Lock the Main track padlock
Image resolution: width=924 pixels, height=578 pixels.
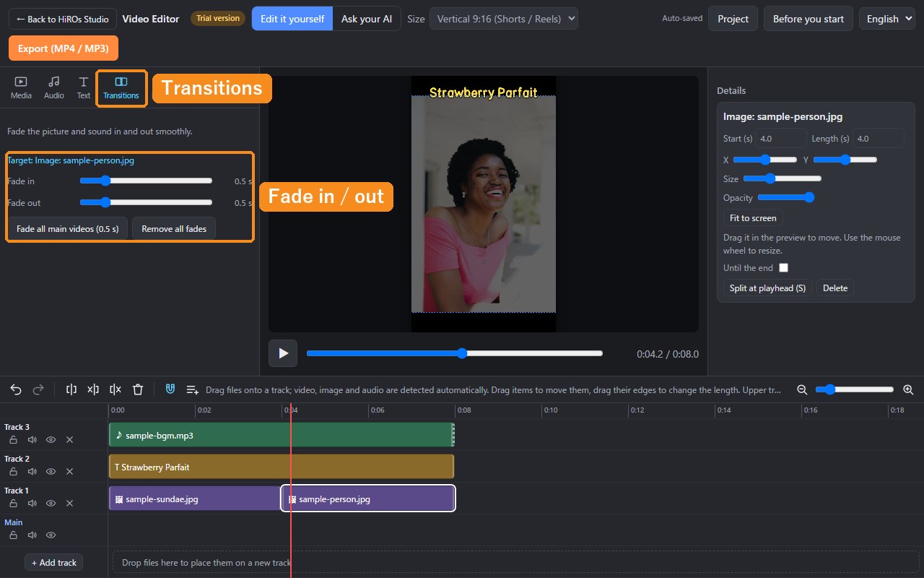click(x=14, y=535)
